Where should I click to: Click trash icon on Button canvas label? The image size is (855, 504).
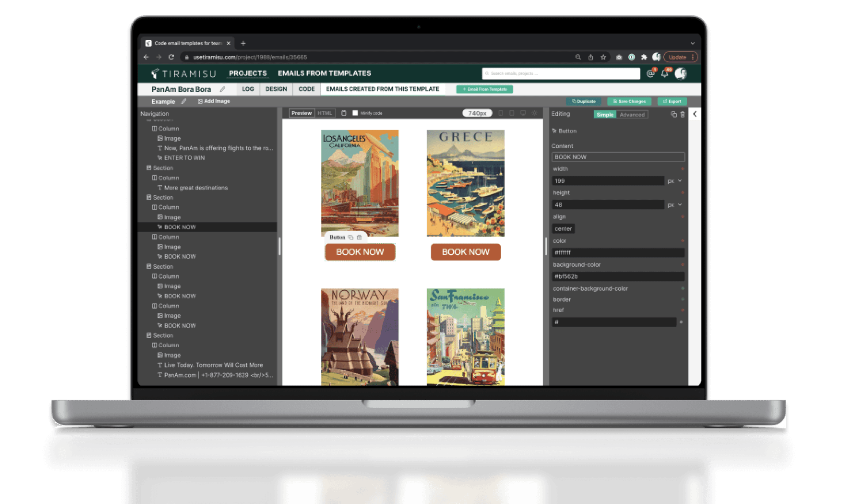[359, 237]
